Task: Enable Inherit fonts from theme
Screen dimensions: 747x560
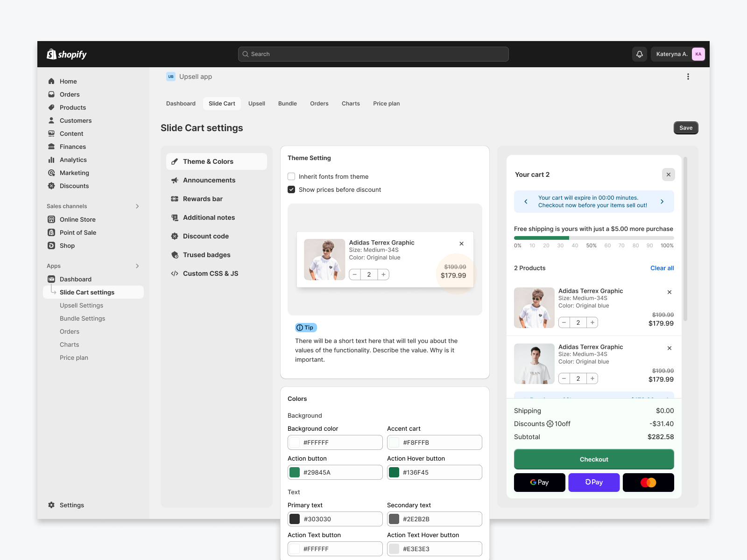Action: [x=291, y=176]
